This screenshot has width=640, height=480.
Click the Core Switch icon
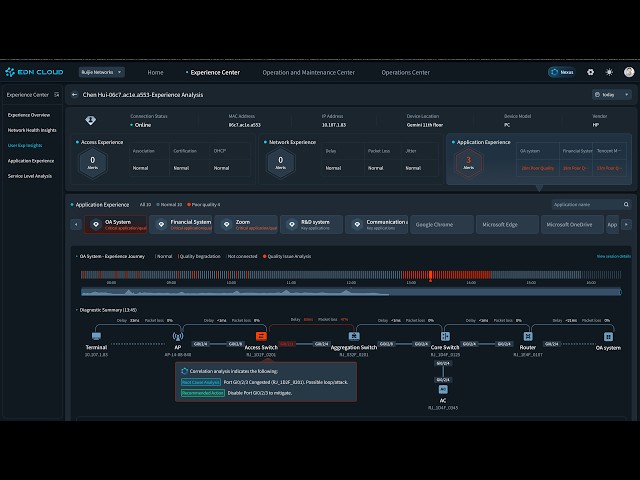point(445,336)
